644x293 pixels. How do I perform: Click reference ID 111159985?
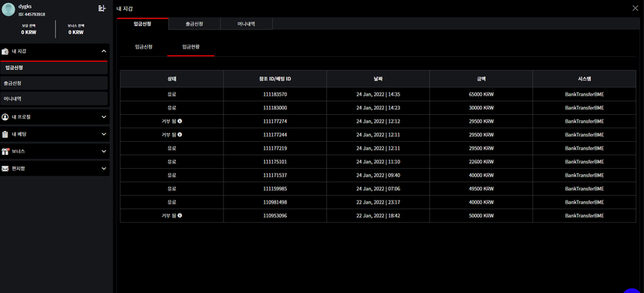(275, 189)
